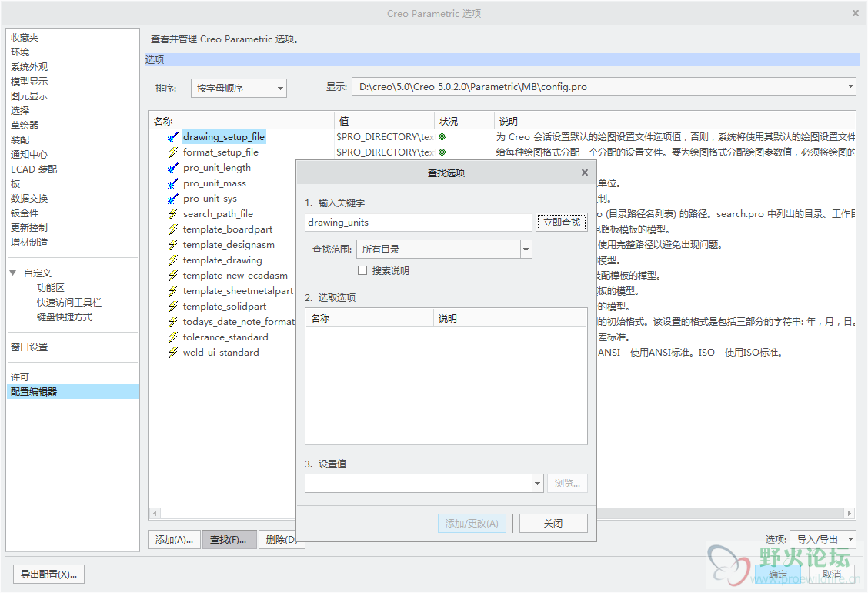Screen dimensions: 868x593
Task: Click the icon beside pro_unit_mass
Action: pyautogui.click(x=173, y=183)
